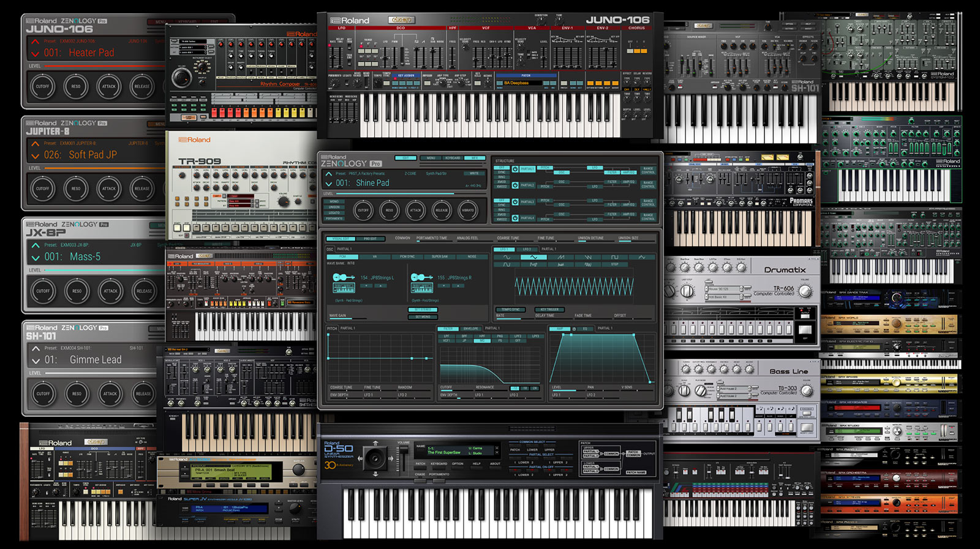Enable LFO Tempo Sync

pyautogui.click(x=510, y=310)
